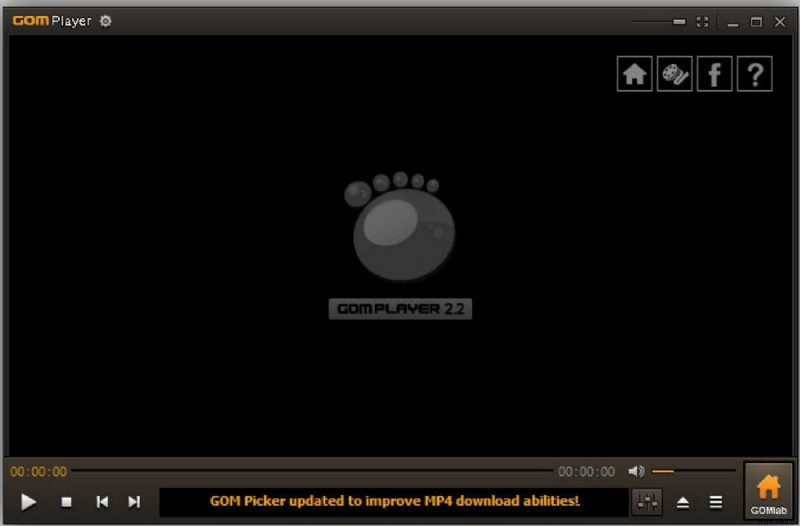Image resolution: width=800 pixels, height=526 pixels.
Task: Close the GOM Player window
Action: [x=780, y=21]
